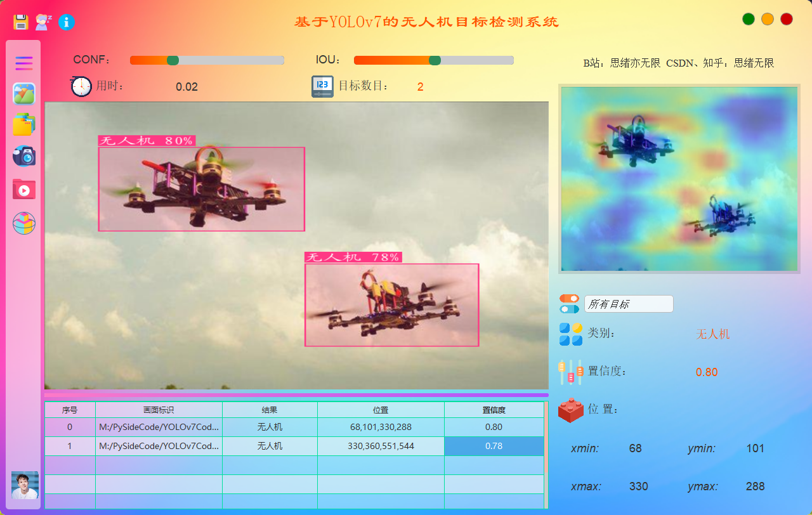Toggle the sidebar hamburger menu icon
This screenshot has width=812, height=515.
(x=24, y=63)
